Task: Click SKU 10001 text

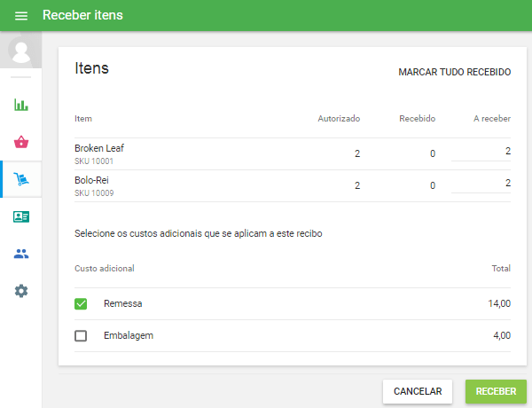Action: click(x=94, y=161)
